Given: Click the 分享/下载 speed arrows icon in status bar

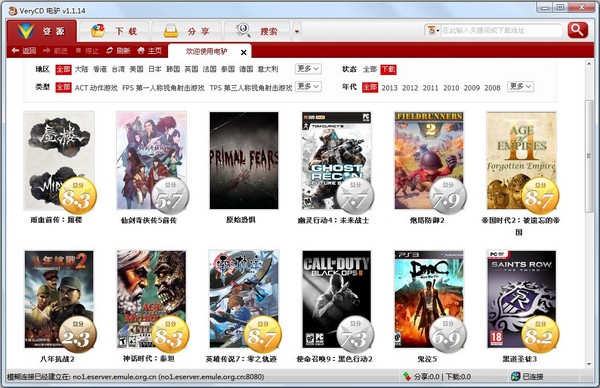Looking at the screenshot, I should point(407,377).
